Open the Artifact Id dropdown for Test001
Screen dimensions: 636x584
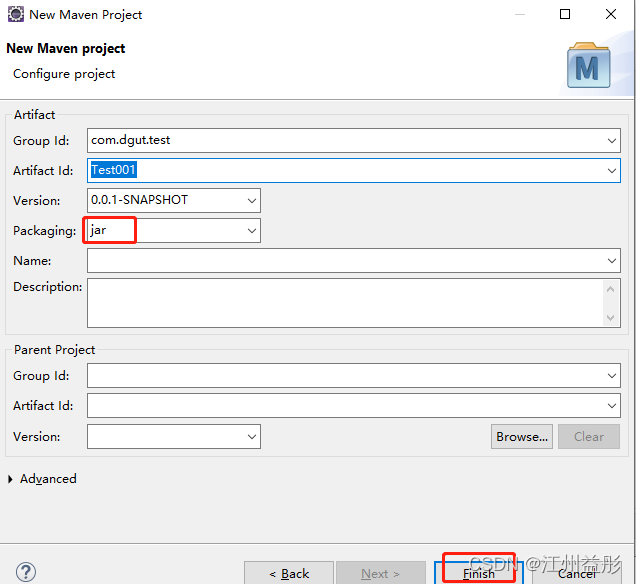[612, 171]
